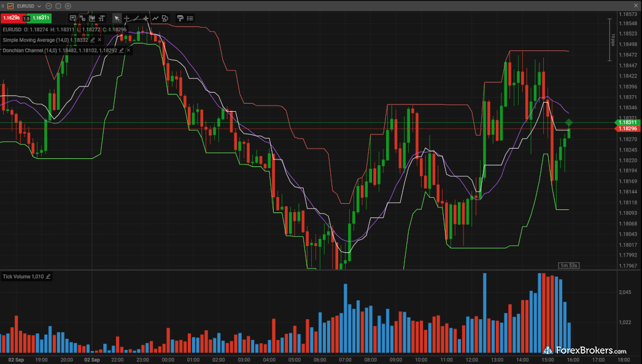
Task: Remove the Simple Moving Average indicator
Action: [x=99, y=40]
